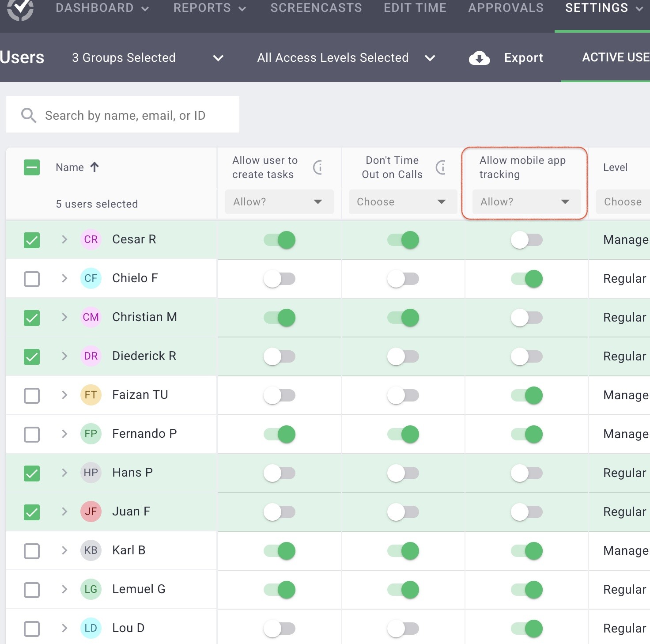This screenshot has width=650, height=644.
Task: Open All Access Levels Selected dropdown
Action: pos(347,58)
